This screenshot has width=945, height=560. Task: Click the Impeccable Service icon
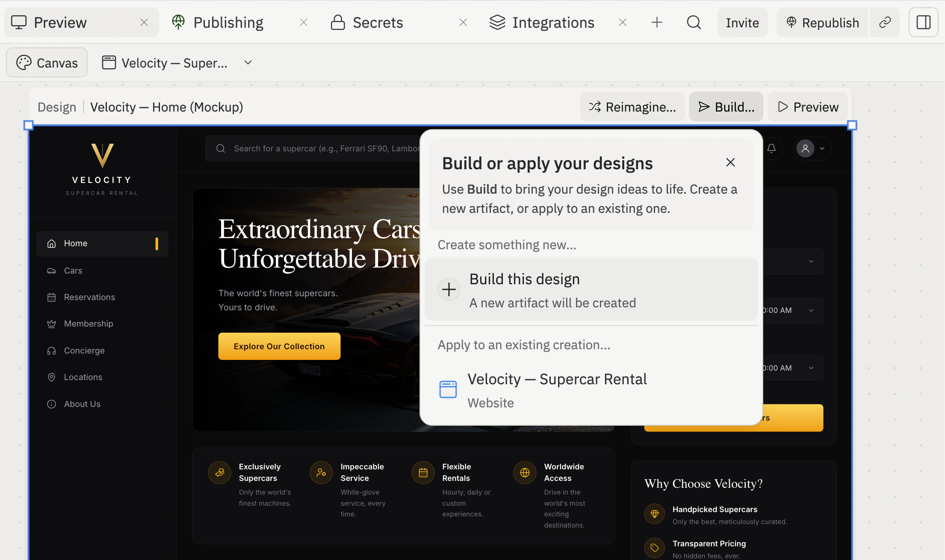tap(321, 472)
